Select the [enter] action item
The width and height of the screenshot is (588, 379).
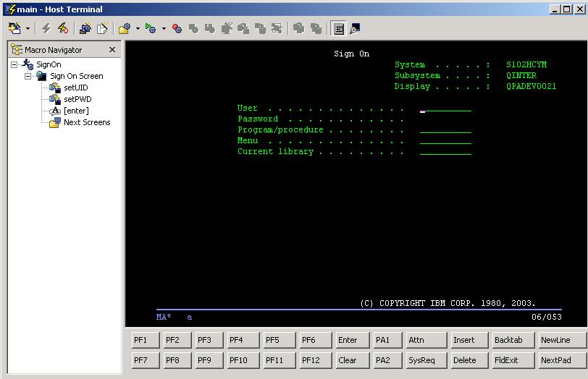(x=76, y=111)
